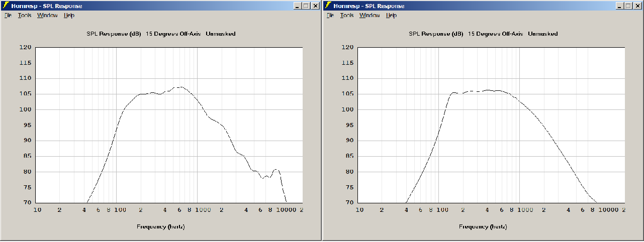Open Tools menu in right Hornresp window
This screenshot has height=242, width=644.
click(x=347, y=16)
